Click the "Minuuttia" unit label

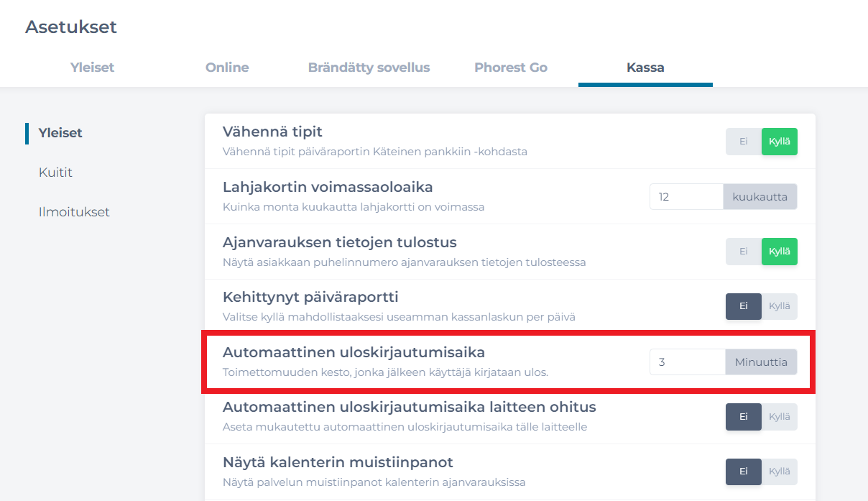[760, 362]
